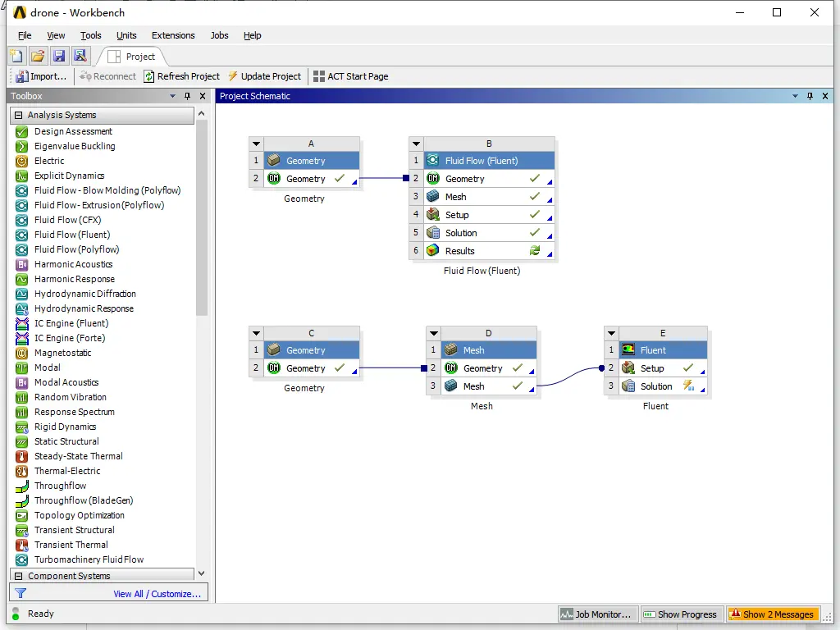
Task: Collapse the Analysis Systems section
Action: click(x=19, y=115)
